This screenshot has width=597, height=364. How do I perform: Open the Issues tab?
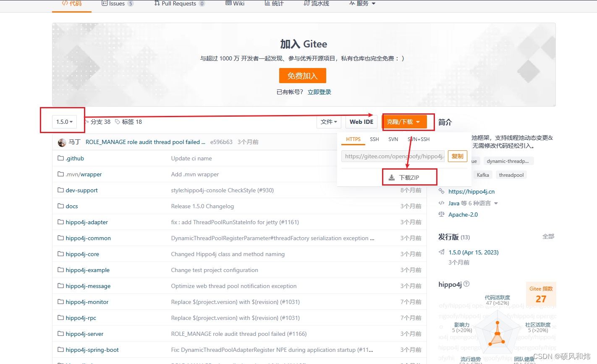tap(117, 3)
